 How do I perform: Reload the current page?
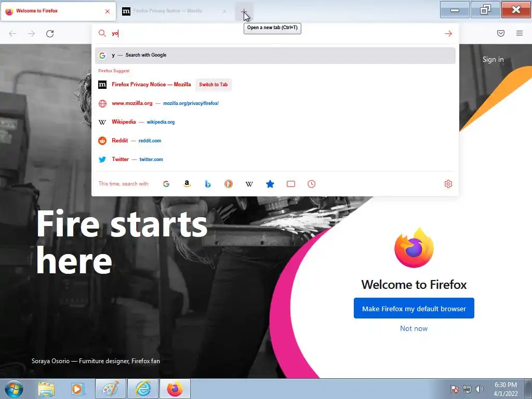coord(50,34)
